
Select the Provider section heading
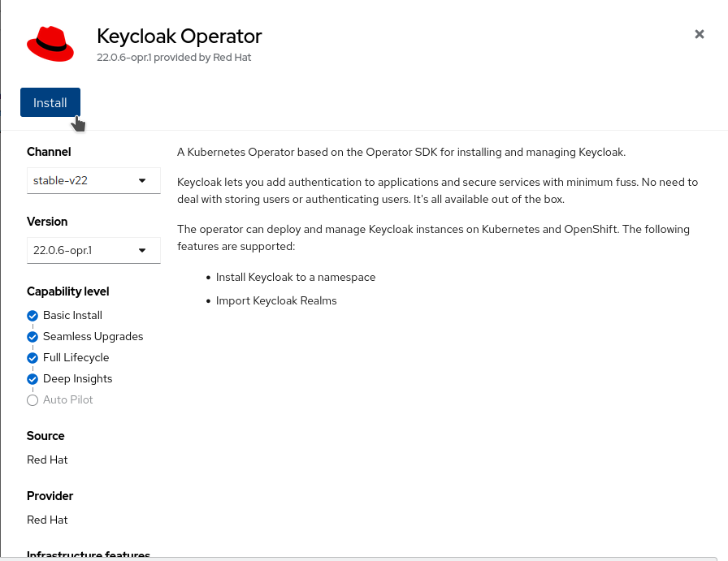pyautogui.click(x=50, y=496)
